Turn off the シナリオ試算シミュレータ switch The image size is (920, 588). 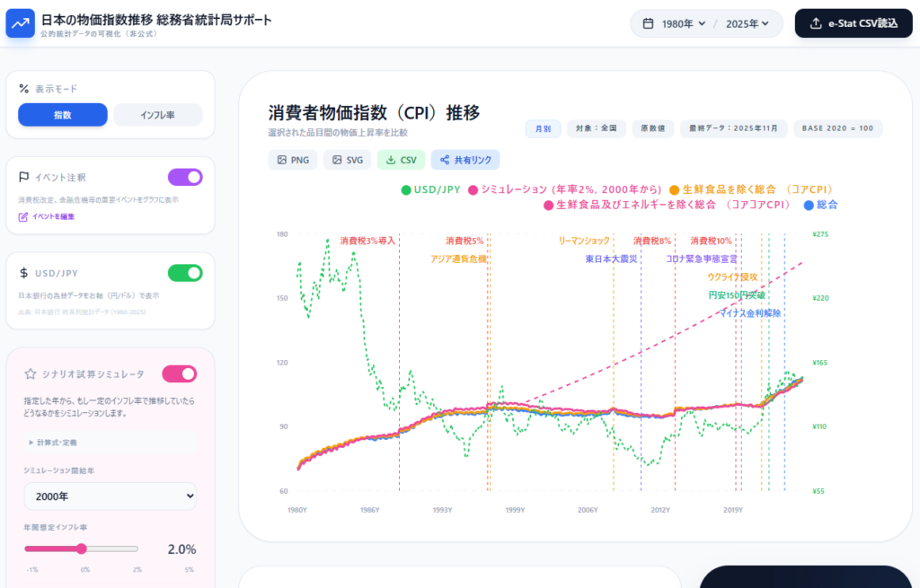pos(179,373)
